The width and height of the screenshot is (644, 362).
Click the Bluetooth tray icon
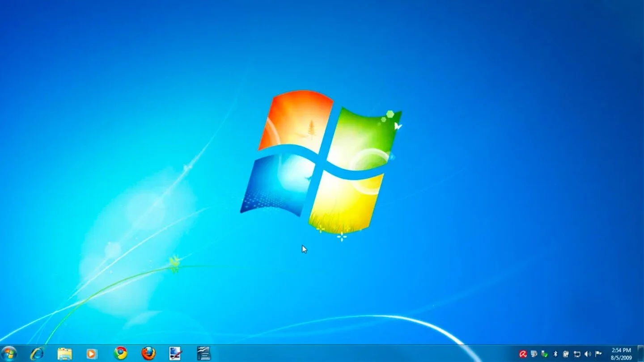click(555, 354)
